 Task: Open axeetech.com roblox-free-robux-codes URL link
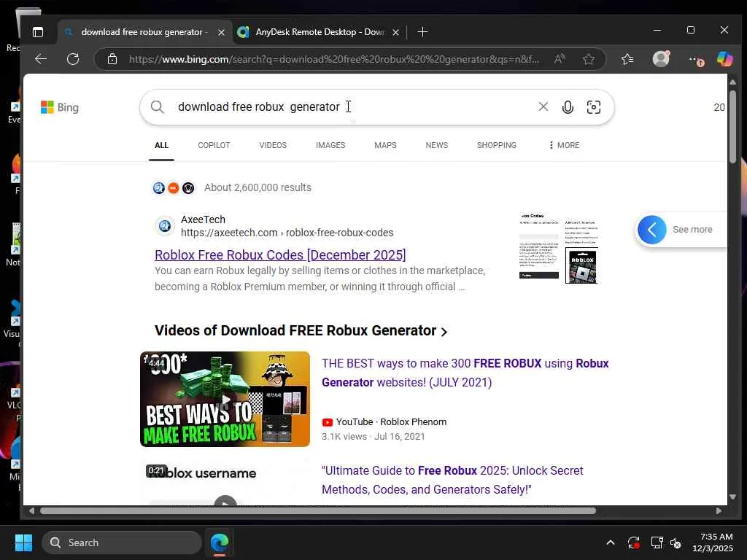(x=287, y=233)
